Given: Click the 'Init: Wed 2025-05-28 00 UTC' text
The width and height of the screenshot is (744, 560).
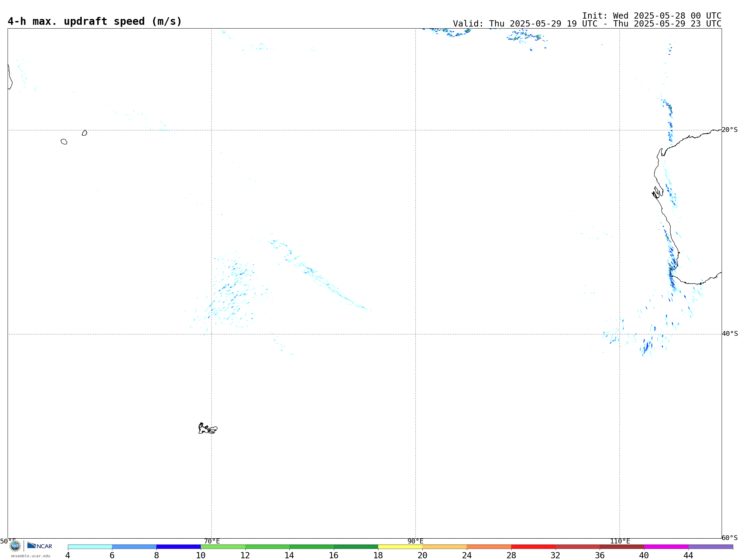Looking at the screenshot, I should (x=652, y=16).
